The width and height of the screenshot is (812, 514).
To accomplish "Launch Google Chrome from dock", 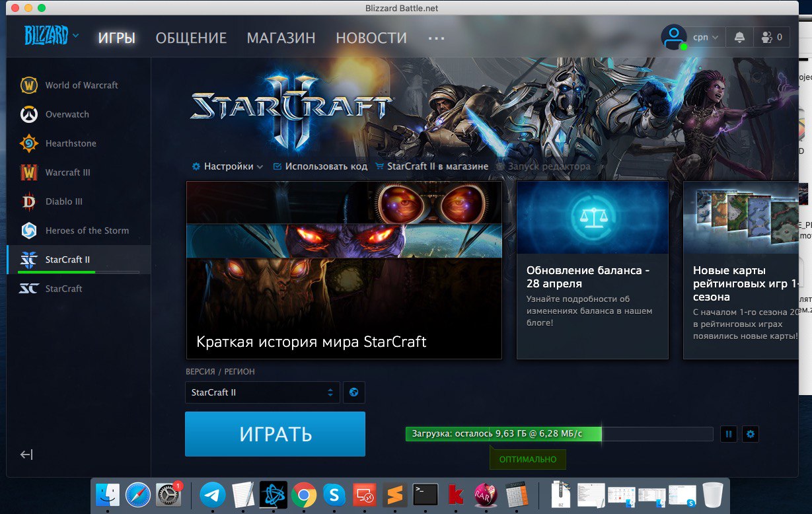I will click(304, 495).
